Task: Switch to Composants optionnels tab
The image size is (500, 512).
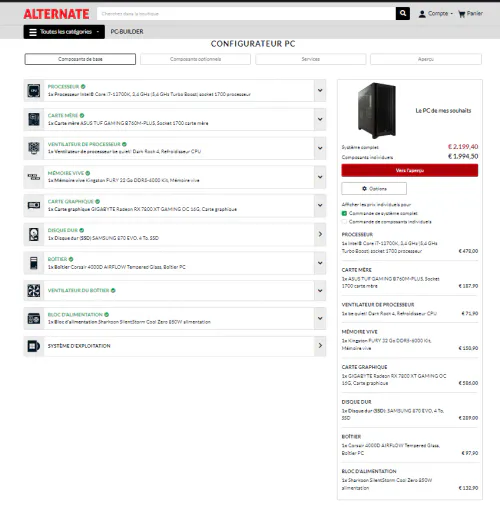Action: pos(195,59)
